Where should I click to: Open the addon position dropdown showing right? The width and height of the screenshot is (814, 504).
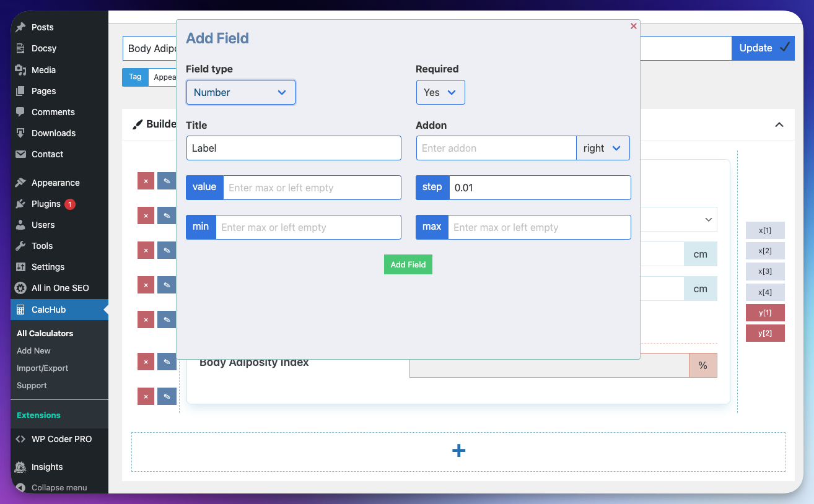pyautogui.click(x=603, y=148)
